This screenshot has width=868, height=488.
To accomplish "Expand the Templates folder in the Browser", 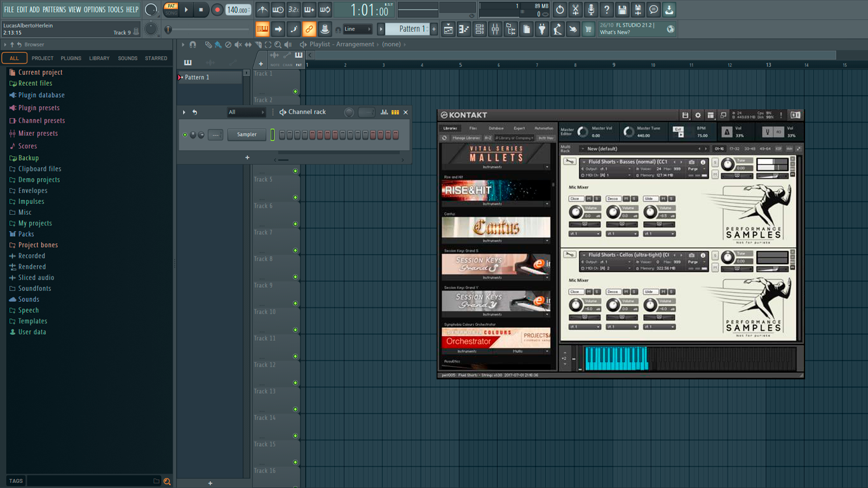I will [32, 321].
